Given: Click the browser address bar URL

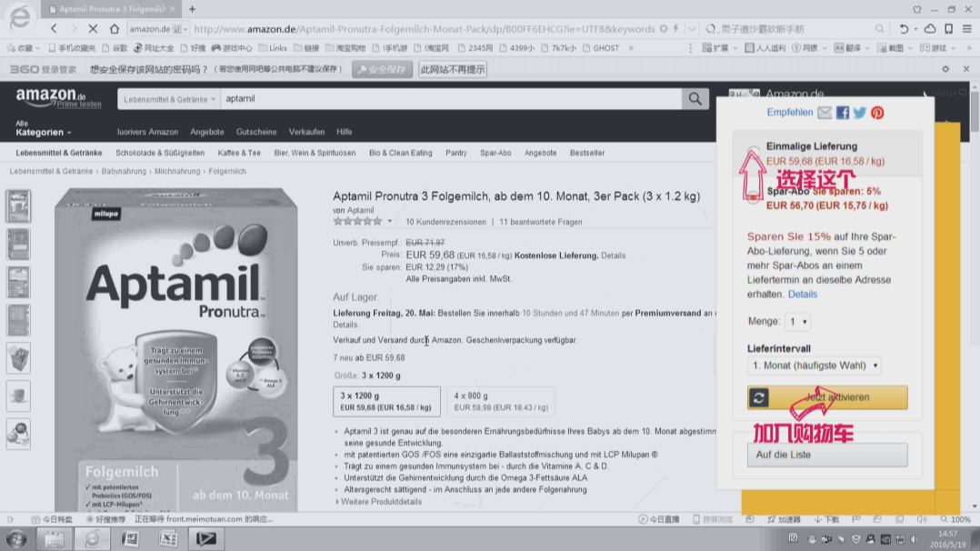Looking at the screenshot, I should click(x=425, y=29).
